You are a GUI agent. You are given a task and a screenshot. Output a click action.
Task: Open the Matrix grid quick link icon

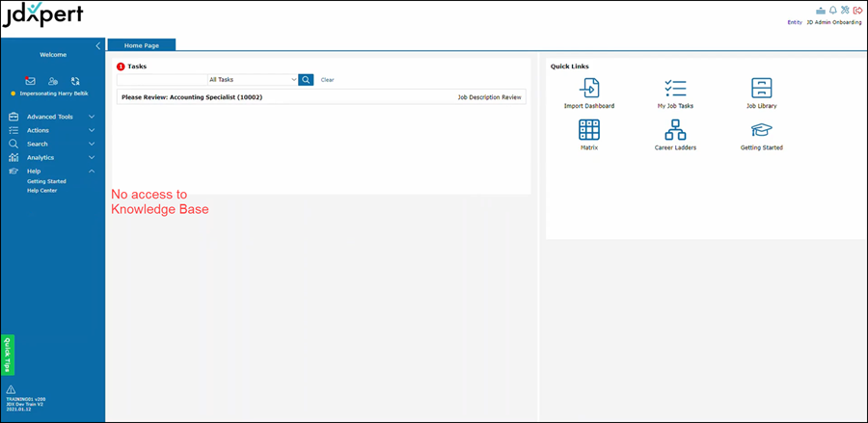(x=588, y=130)
